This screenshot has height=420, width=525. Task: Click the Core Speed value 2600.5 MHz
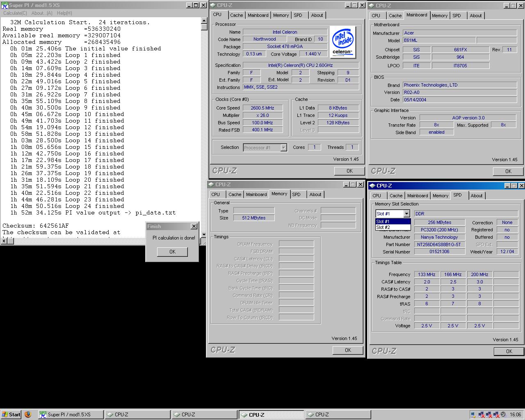(x=262, y=108)
